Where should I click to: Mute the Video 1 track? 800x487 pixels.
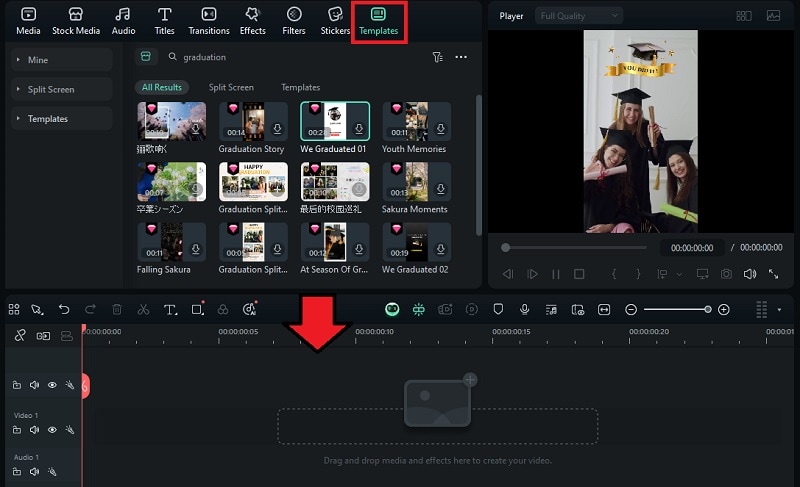click(34, 430)
